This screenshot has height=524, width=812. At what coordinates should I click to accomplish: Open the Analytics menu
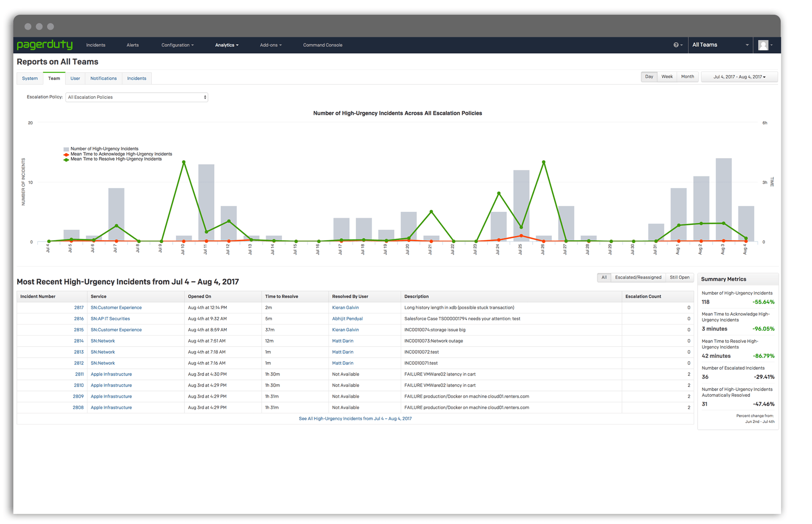pos(226,45)
